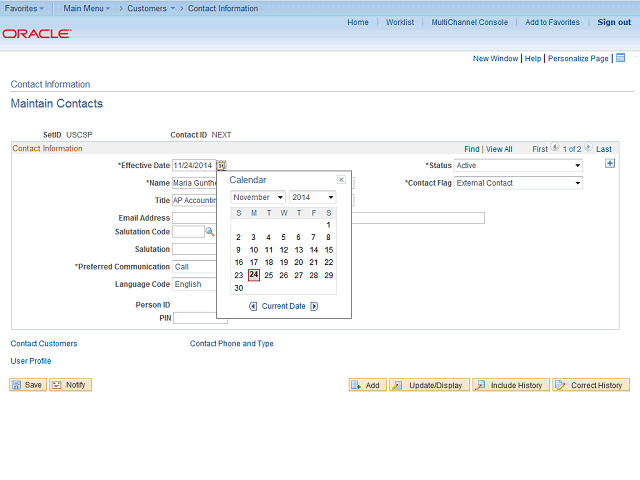Open the Contact Flag dropdown

click(x=518, y=183)
